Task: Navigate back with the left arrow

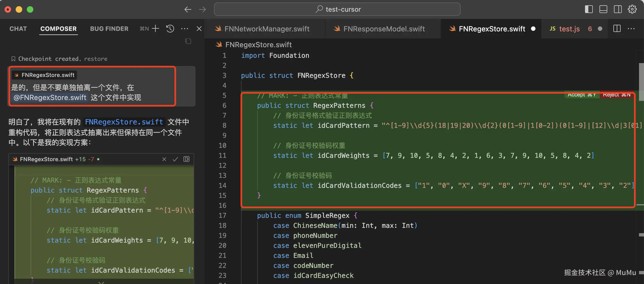Action: pyautogui.click(x=188, y=9)
